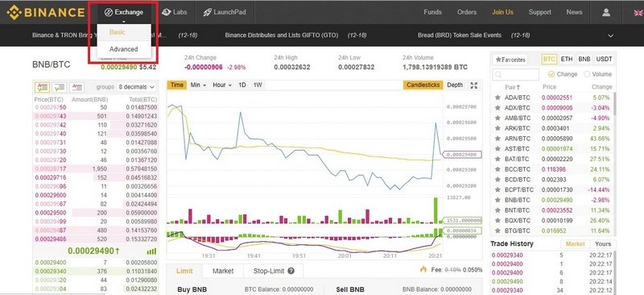
Task: Select the USDT market tab
Action: tap(605, 60)
